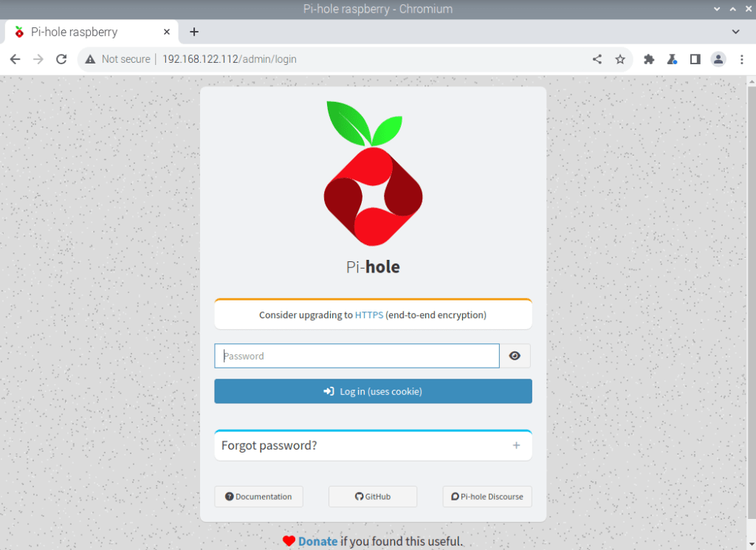This screenshot has height=550, width=756.
Task: Click Log in (uses cookie) button
Action: point(373,391)
